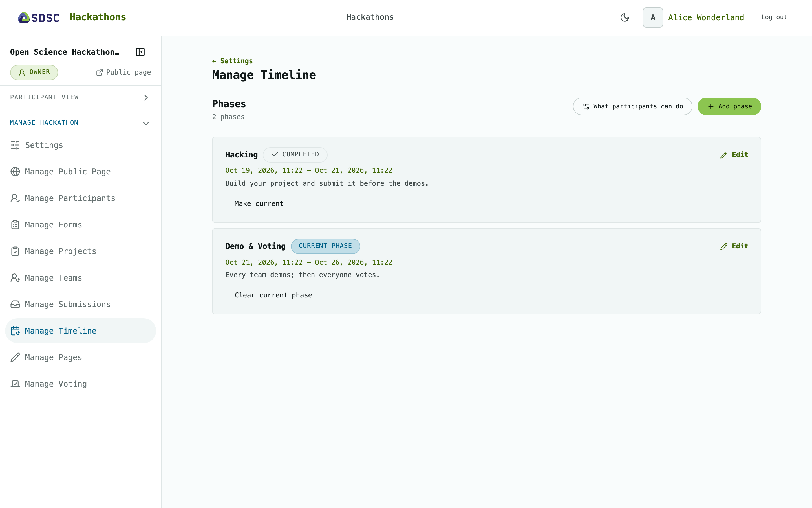
Task: Click the Manage Projects clipboard-check icon
Action: click(15, 251)
